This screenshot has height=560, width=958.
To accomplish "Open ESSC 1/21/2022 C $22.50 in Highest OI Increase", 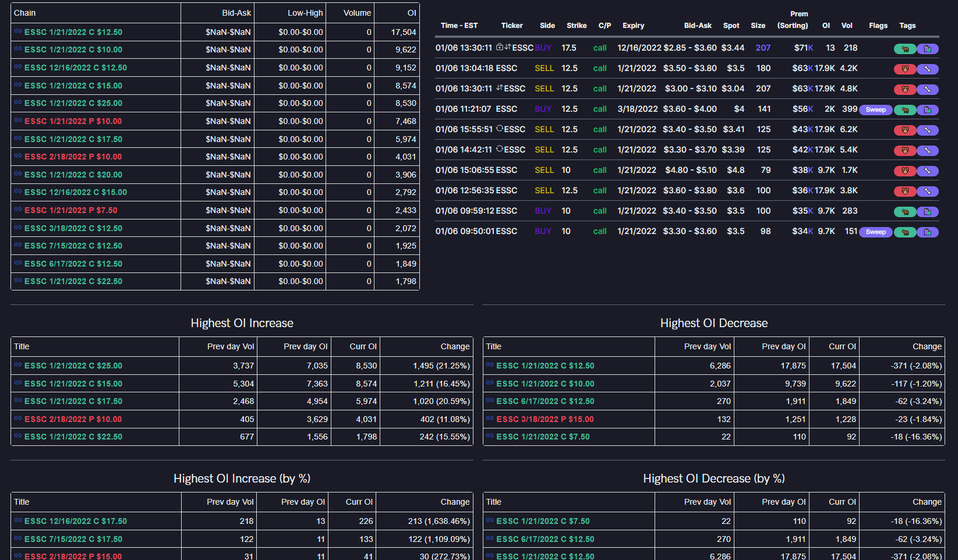I will pyautogui.click(x=73, y=437).
